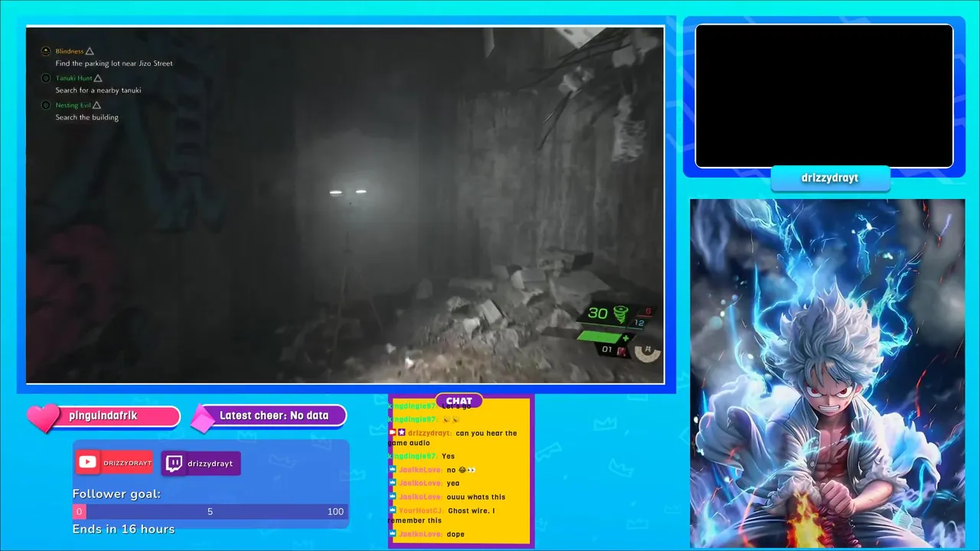The height and width of the screenshot is (551, 980).
Task: Click the crown badge beside 'ouuu whats this'
Action: pyautogui.click(x=393, y=497)
